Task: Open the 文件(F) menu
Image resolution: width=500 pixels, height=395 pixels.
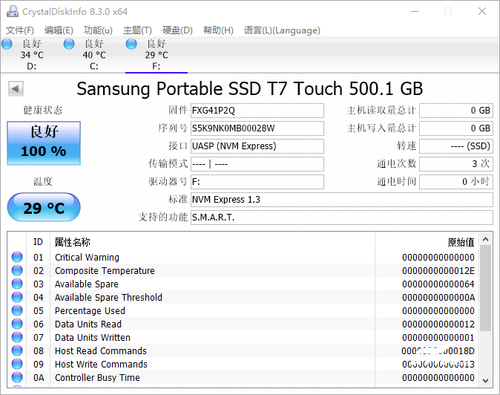Action: pos(20,30)
